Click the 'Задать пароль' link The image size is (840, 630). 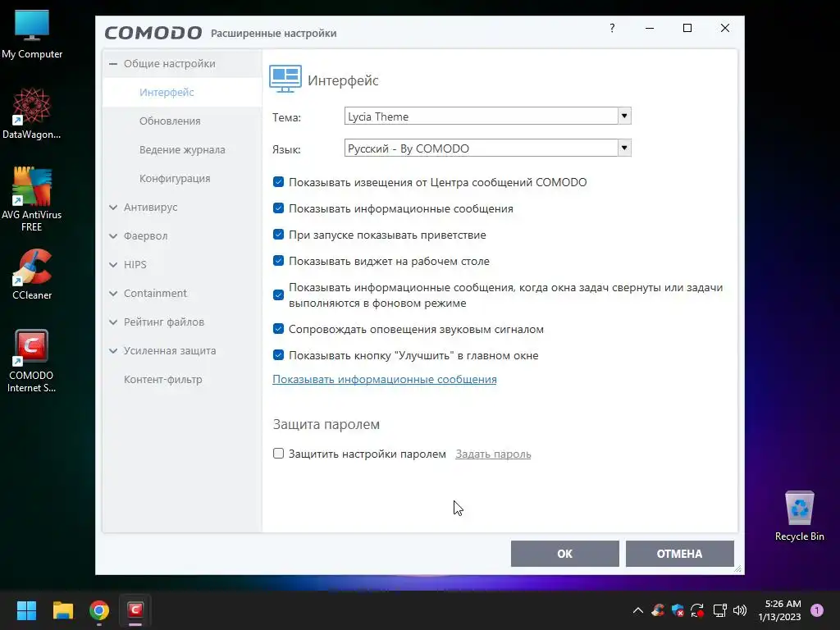[x=493, y=454]
